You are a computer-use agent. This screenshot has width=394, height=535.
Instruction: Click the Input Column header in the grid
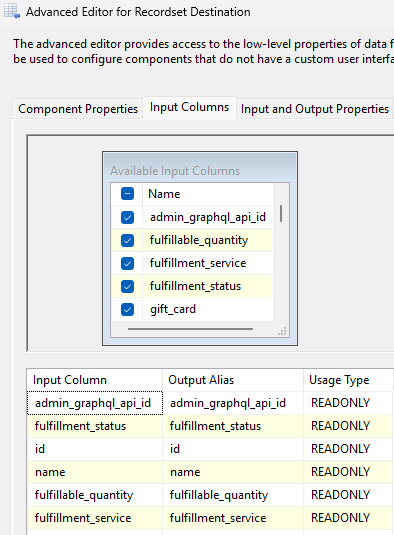[x=95, y=380]
